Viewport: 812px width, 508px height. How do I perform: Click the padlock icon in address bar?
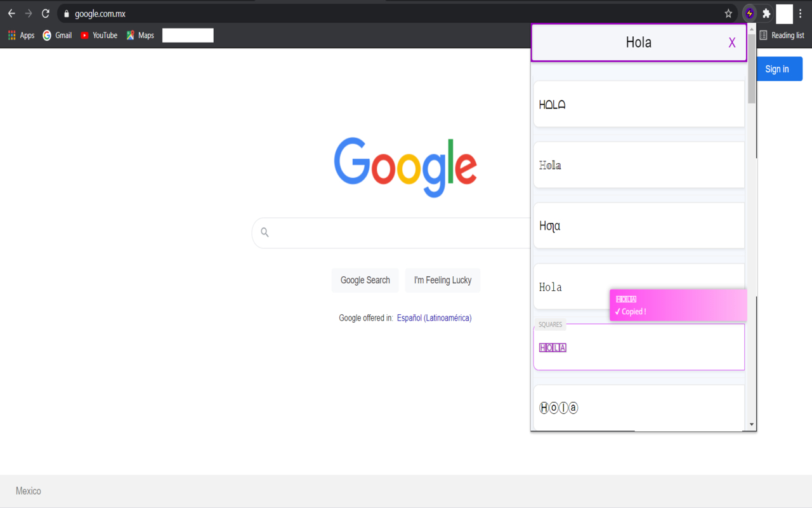pyautogui.click(x=66, y=13)
